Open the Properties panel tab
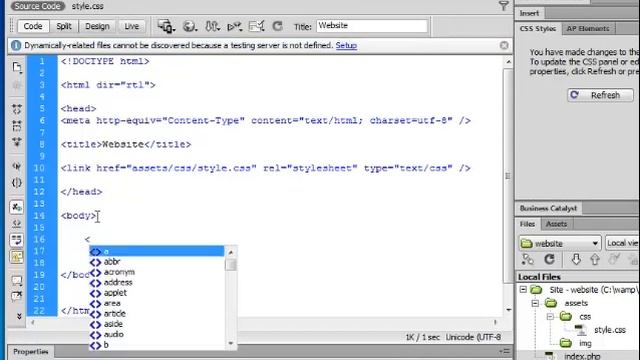This screenshot has height=360, width=640. coord(31,351)
